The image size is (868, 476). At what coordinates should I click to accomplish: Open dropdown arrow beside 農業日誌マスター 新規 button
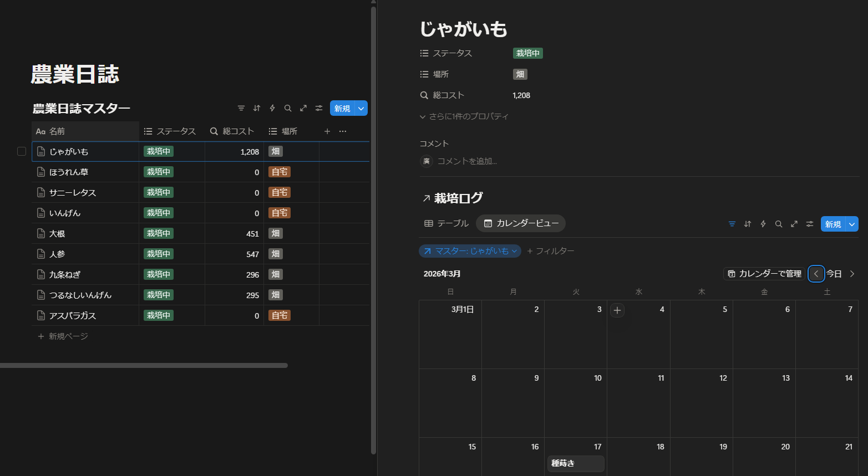click(361, 109)
